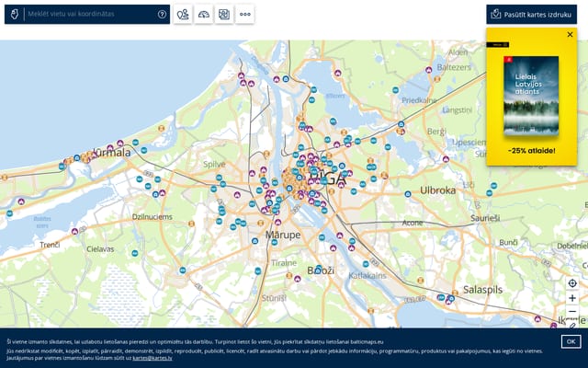Click the Cielavas village label
Screen dimensions: 588x368
(100, 249)
